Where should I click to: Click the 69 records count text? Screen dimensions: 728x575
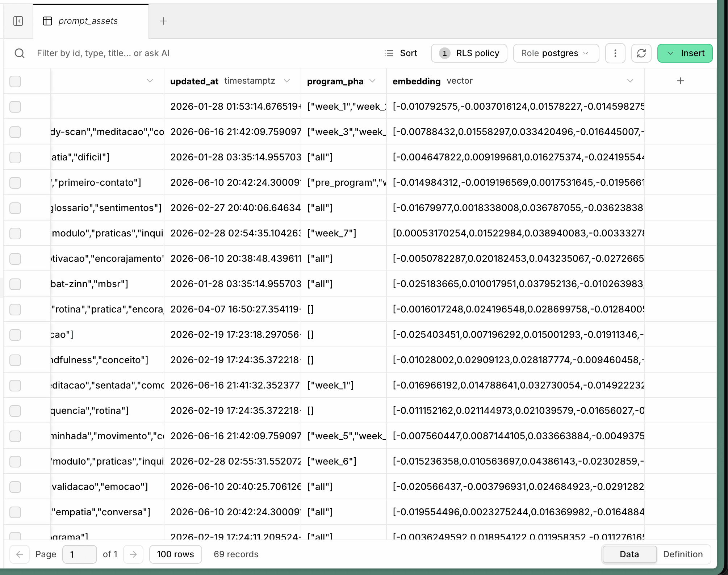236,554
